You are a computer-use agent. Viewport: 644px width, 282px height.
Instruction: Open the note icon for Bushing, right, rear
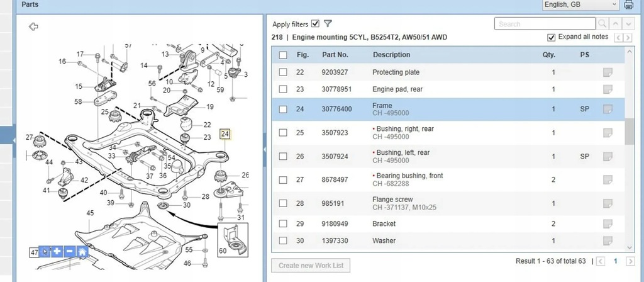608,133
